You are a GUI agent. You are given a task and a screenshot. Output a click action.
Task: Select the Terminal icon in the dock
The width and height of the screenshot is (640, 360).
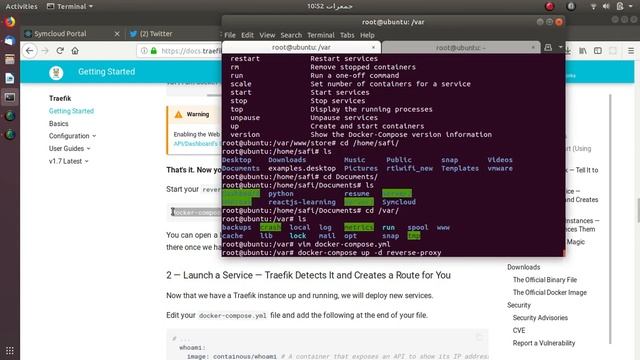click(x=10, y=98)
